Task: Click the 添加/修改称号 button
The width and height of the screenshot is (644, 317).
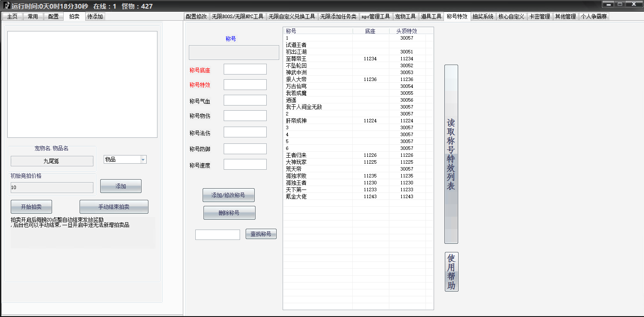Action: coord(228,195)
